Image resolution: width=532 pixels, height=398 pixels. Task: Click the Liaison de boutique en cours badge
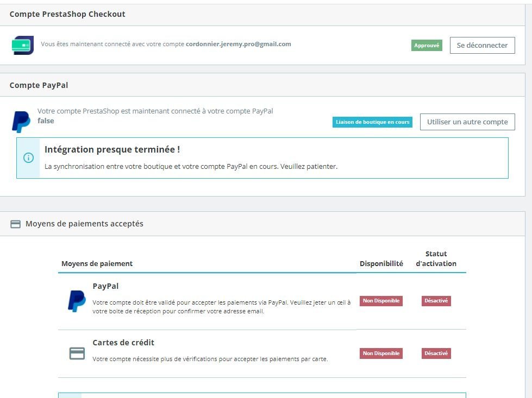[x=372, y=122]
